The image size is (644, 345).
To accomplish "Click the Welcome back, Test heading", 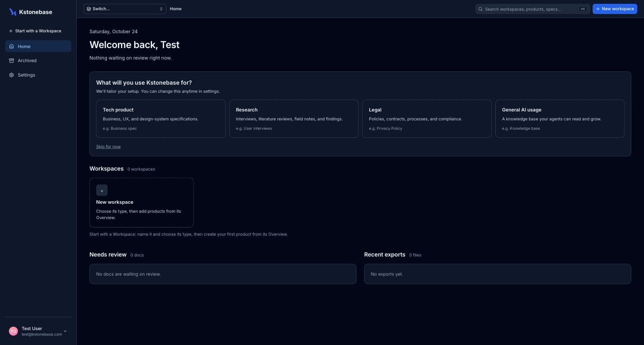I will [x=135, y=45].
